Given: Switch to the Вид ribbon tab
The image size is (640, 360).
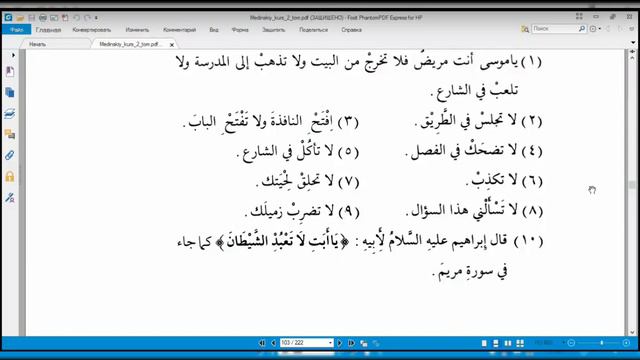Looking at the screenshot, I should (x=214, y=30).
